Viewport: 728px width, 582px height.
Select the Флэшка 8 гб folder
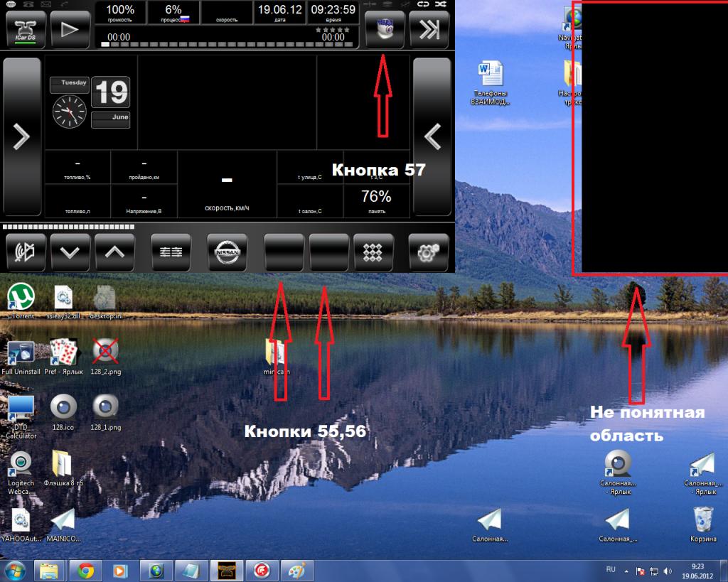pyautogui.click(x=63, y=469)
